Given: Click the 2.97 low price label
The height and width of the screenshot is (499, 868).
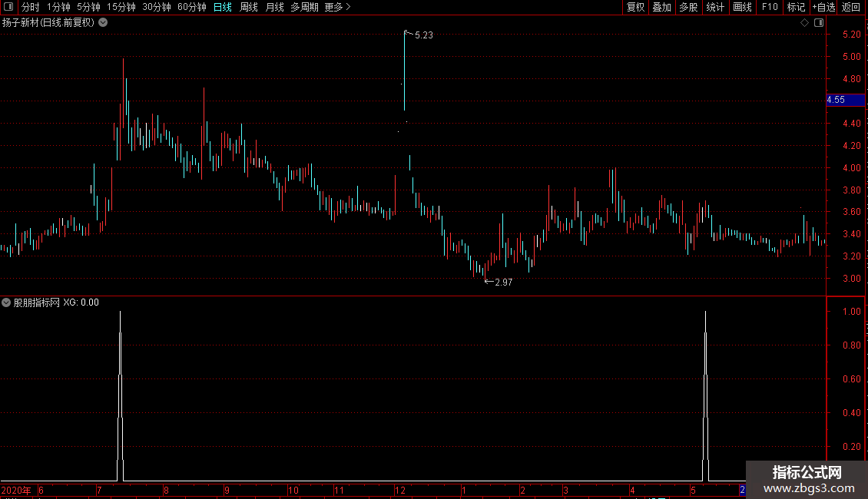Looking at the screenshot, I should tap(504, 283).
